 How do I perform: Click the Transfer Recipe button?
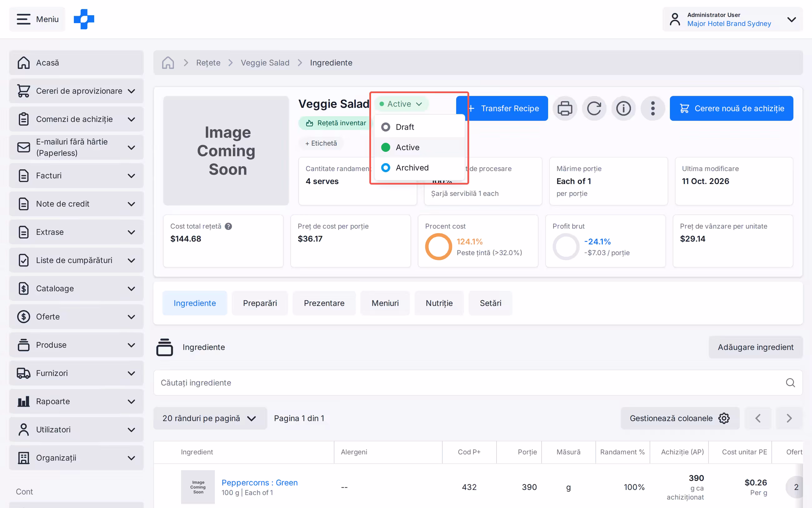502,108
